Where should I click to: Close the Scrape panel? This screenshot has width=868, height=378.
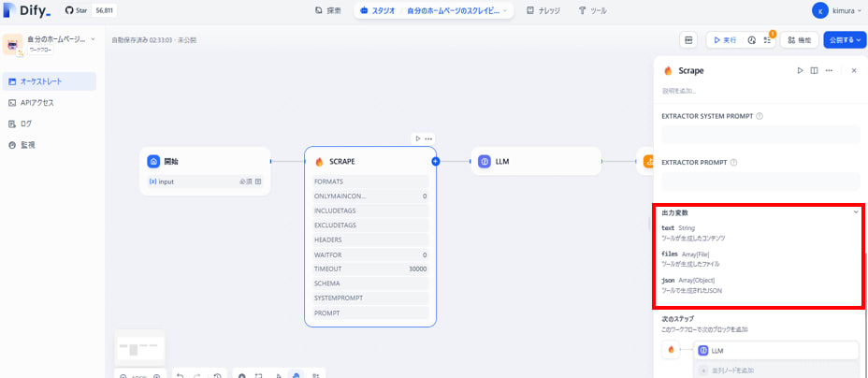(x=854, y=70)
